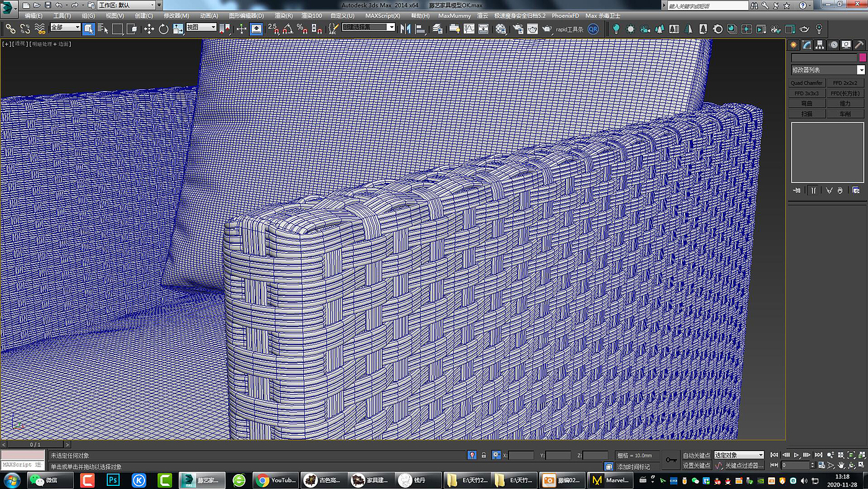Click the 自动关键点 button
Image resolution: width=868 pixels, height=489 pixels.
[x=696, y=455]
